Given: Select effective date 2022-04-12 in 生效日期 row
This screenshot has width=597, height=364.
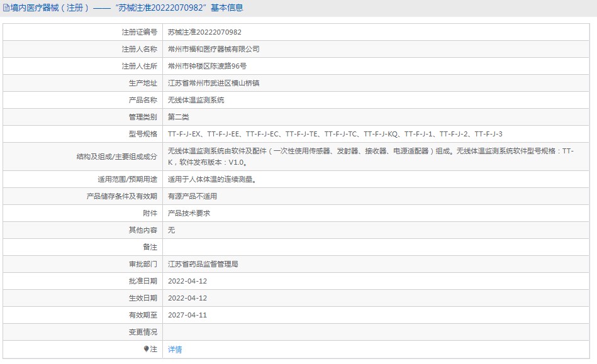Looking at the screenshot, I should pos(187,298).
